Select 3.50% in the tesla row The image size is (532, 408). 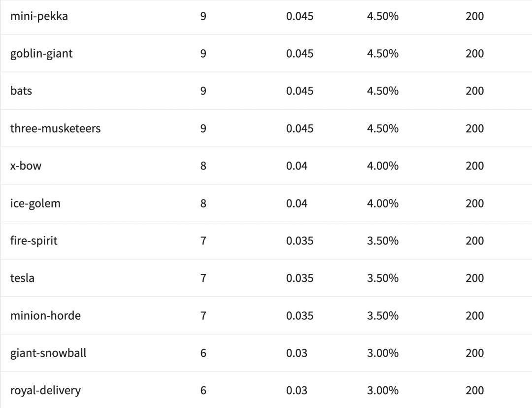click(x=383, y=278)
